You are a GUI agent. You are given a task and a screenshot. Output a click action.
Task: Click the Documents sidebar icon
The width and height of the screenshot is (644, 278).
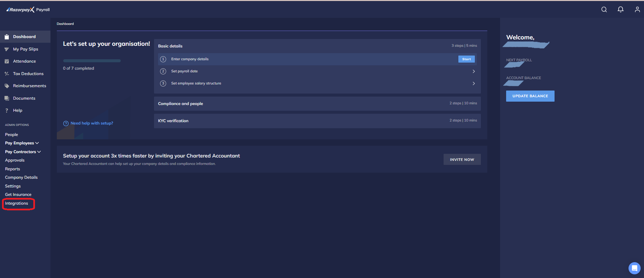click(x=7, y=98)
